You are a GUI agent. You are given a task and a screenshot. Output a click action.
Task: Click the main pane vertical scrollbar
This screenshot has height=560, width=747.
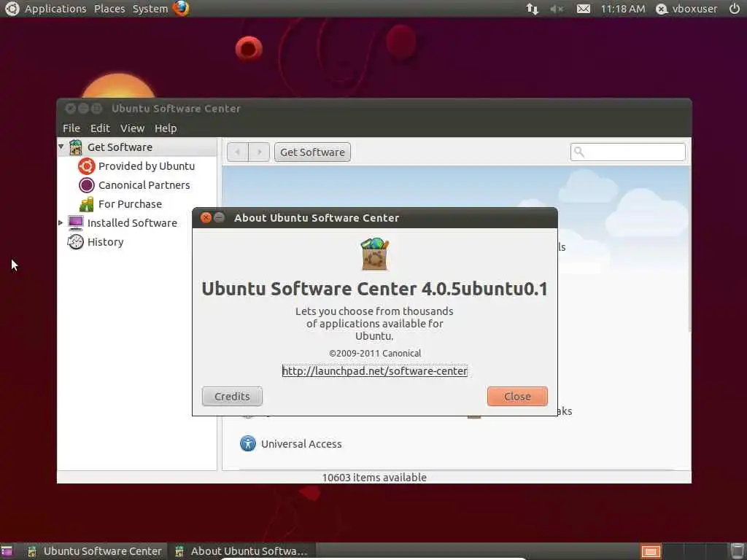pos(689,248)
